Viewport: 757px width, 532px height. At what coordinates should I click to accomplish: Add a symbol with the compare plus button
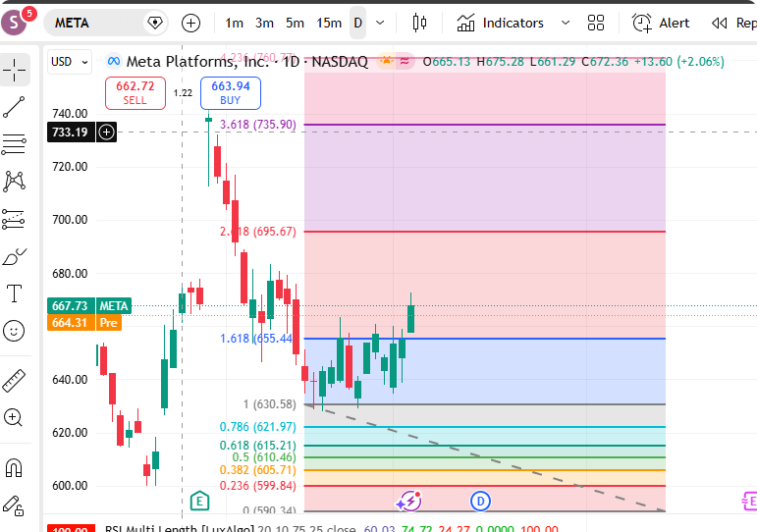190,23
